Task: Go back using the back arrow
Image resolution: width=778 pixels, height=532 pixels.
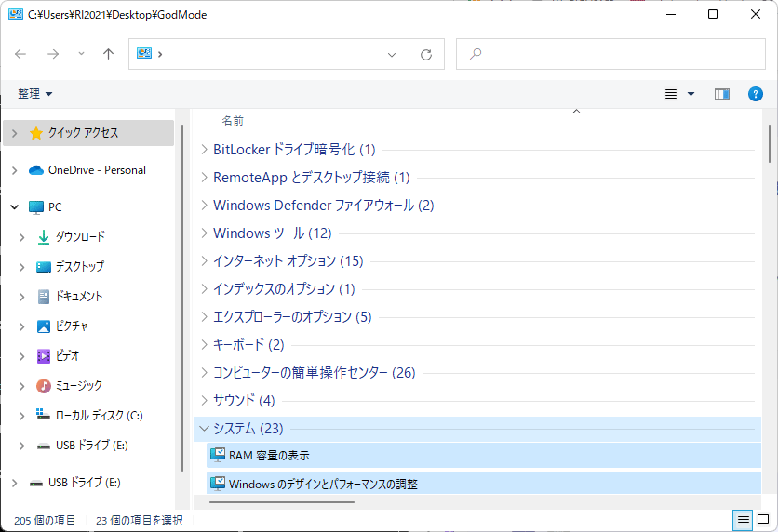Action: (20, 54)
